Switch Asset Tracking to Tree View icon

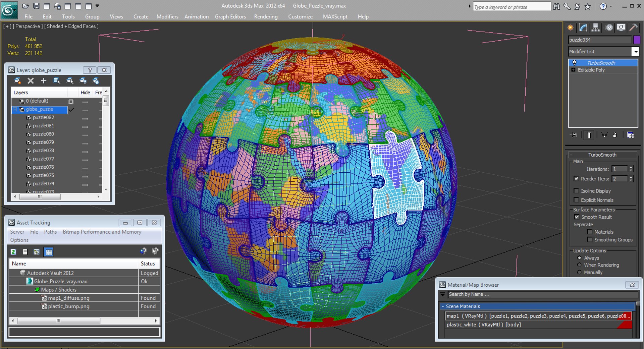[x=37, y=252]
